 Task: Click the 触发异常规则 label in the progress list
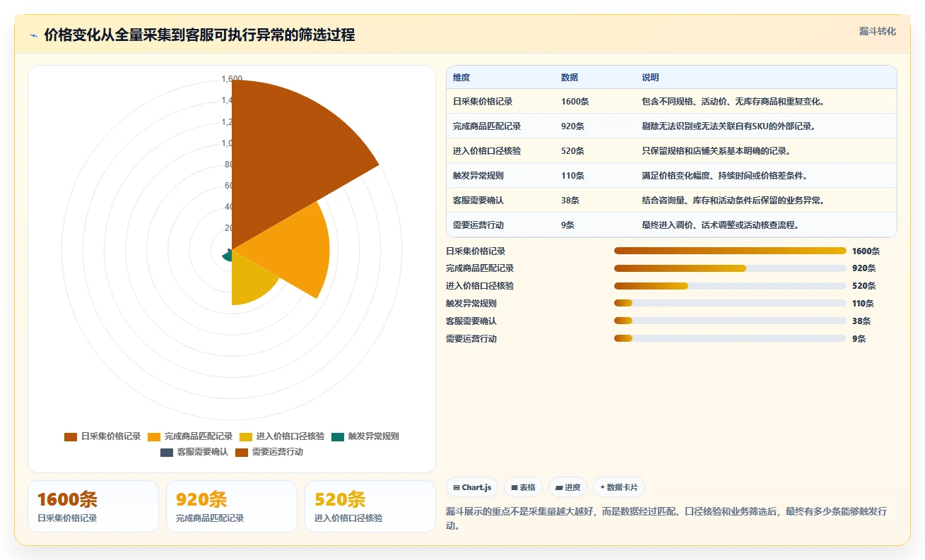point(471,304)
